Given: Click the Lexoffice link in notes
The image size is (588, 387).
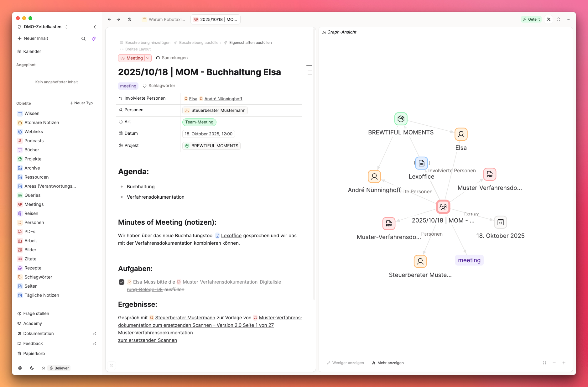Looking at the screenshot, I should [231, 236].
